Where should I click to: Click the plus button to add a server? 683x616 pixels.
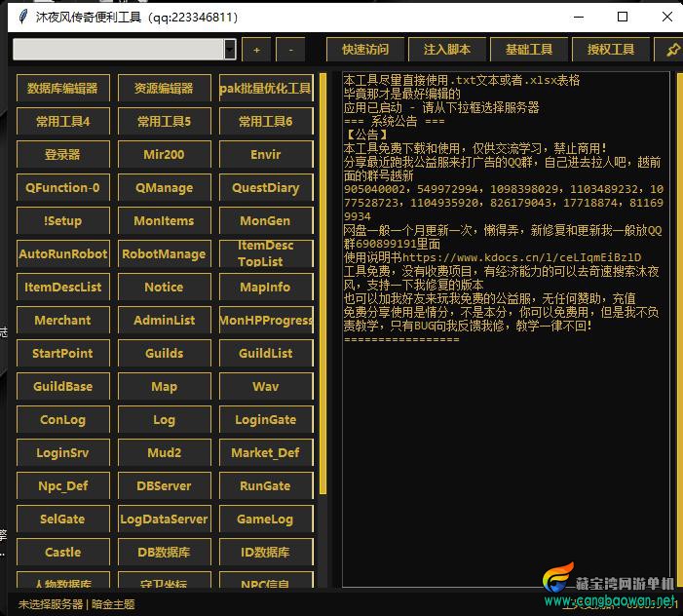[x=256, y=50]
